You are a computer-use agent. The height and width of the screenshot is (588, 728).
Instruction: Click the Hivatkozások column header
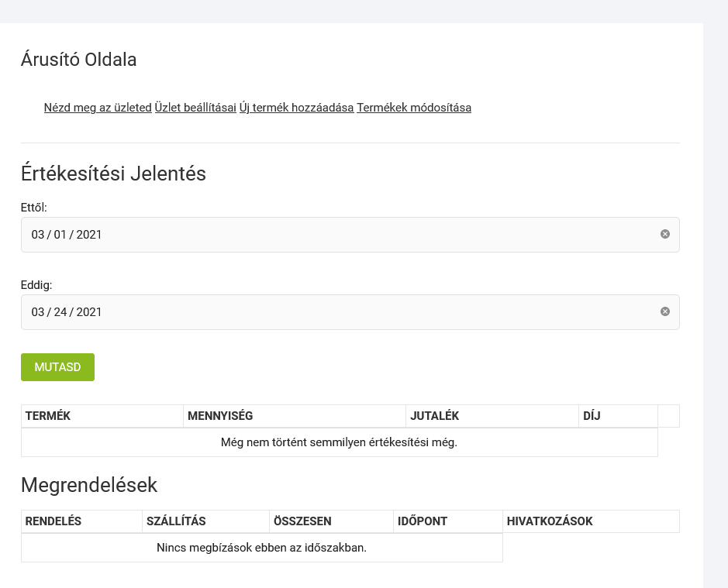[x=550, y=521]
